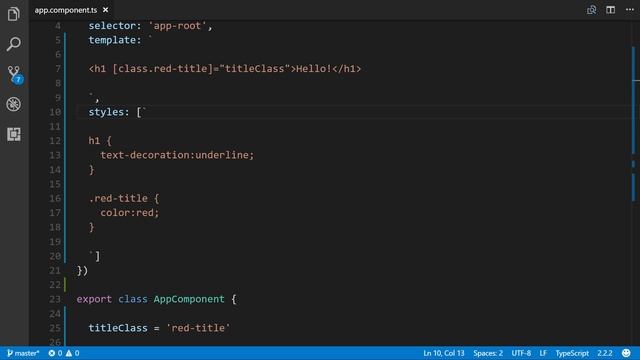Change end of line sequence LF
This screenshot has height=360, width=640.
click(x=543, y=353)
